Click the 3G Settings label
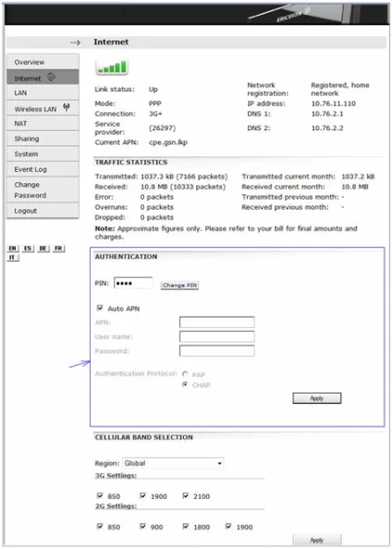 116,476
